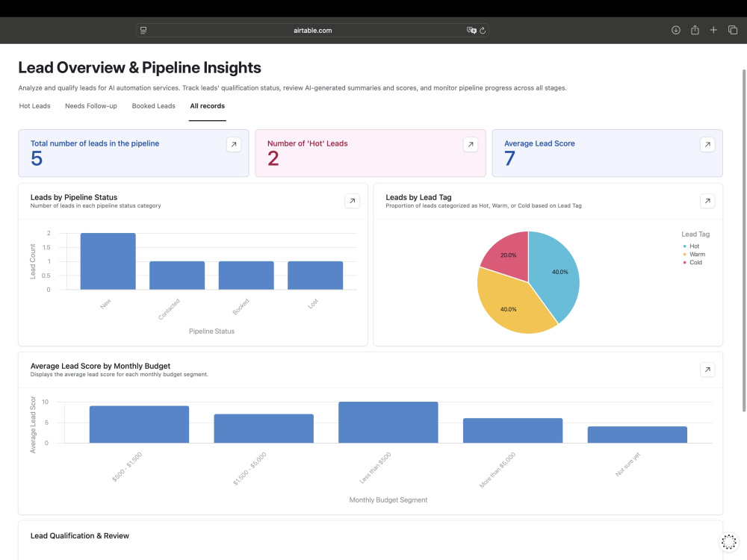Switch to the Hot Leads tab

(x=34, y=106)
